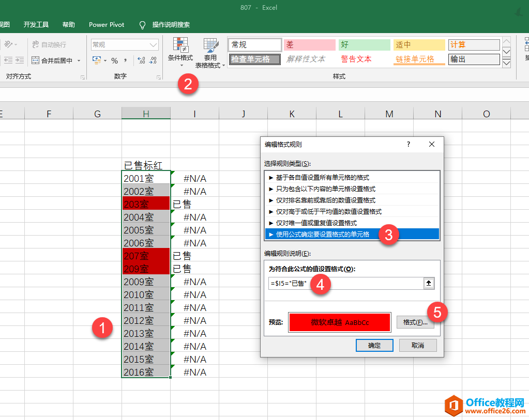Click red cell 207室
529x420 pixels.
[x=146, y=256]
